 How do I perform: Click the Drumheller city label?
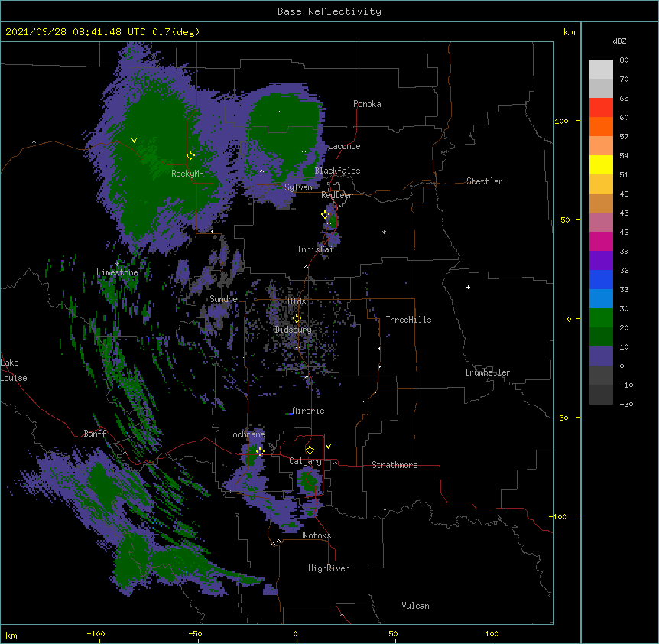pyautogui.click(x=488, y=372)
